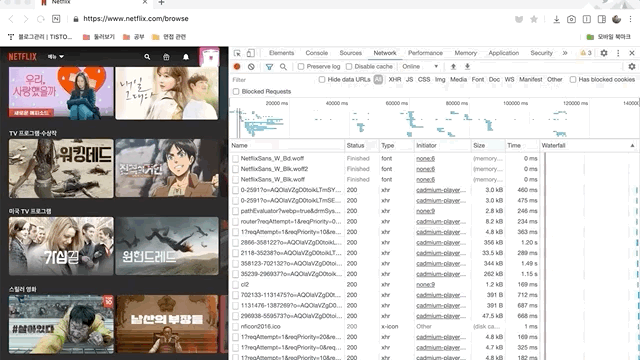The height and width of the screenshot is (360, 640).
Task: Switch to the Elements tab
Action: [281, 53]
